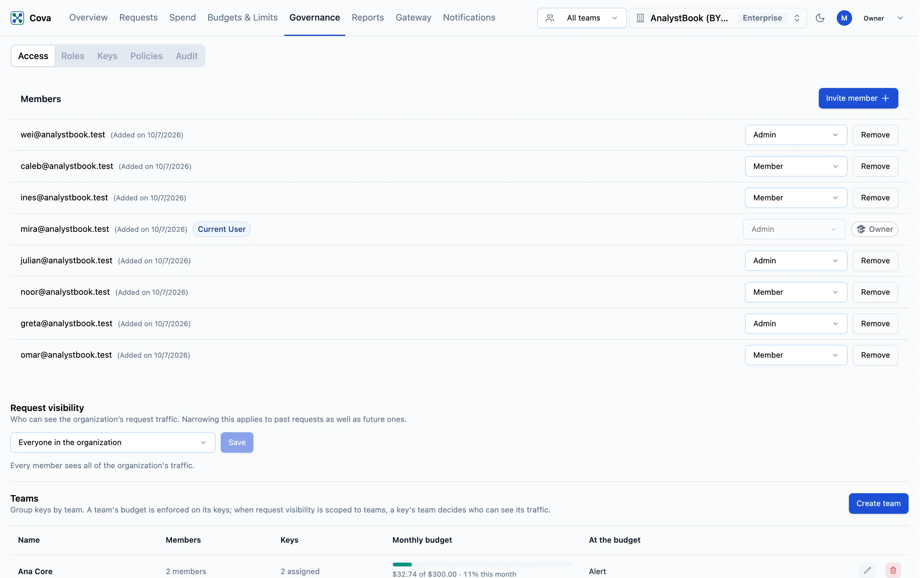Open Budgets & Limits section

point(243,18)
